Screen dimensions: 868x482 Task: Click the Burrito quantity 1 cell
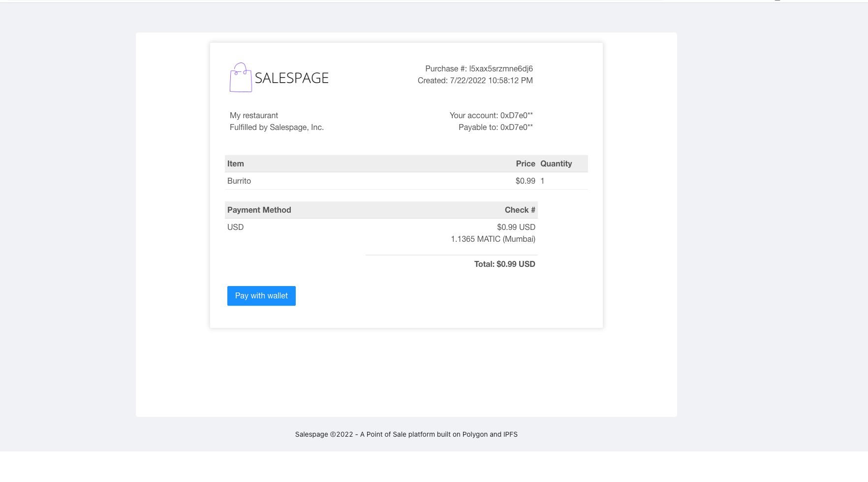(x=542, y=181)
